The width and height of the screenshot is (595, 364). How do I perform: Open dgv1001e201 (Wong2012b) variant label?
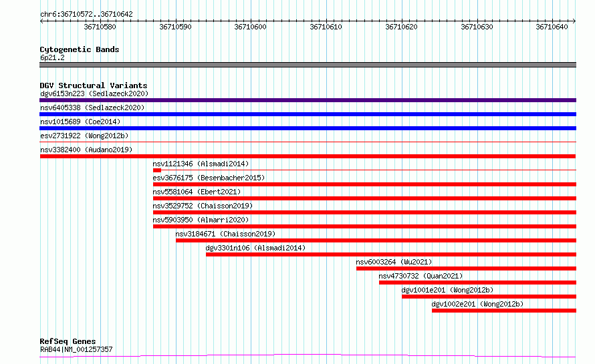(447, 290)
